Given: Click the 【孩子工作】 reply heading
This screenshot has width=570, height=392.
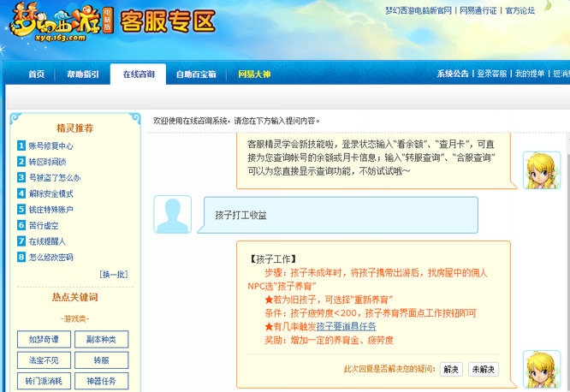Looking at the screenshot, I should [273, 259].
